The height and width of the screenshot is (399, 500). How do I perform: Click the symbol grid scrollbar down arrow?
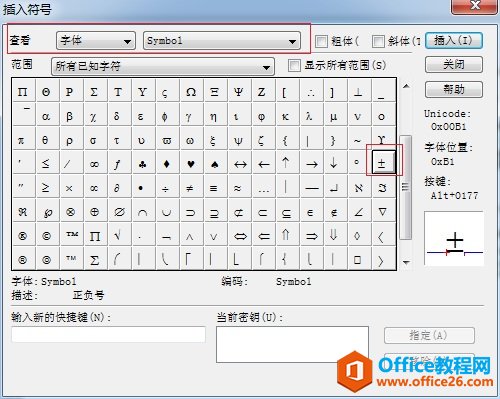pyautogui.click(x=406, y=263)
